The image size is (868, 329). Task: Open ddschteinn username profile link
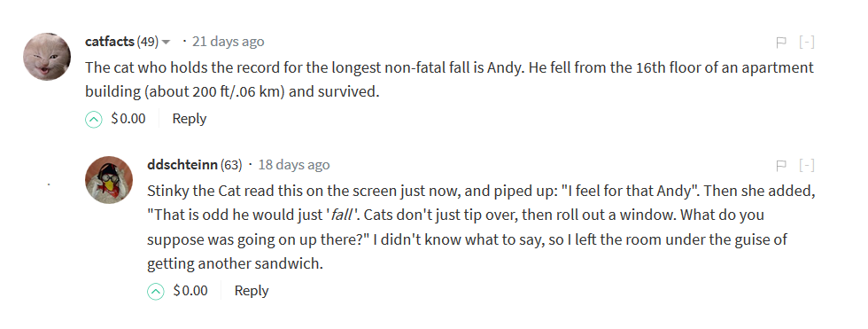coord(182,165)
